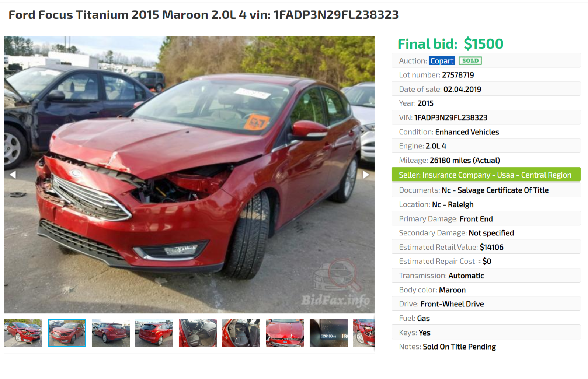Select the first front-damage thumbnail

coord(24,333)
